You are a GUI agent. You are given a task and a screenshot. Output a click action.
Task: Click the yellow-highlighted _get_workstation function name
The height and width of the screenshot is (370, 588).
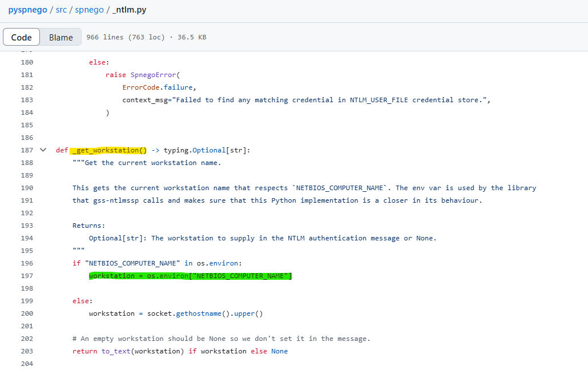[x=108, y=150]
